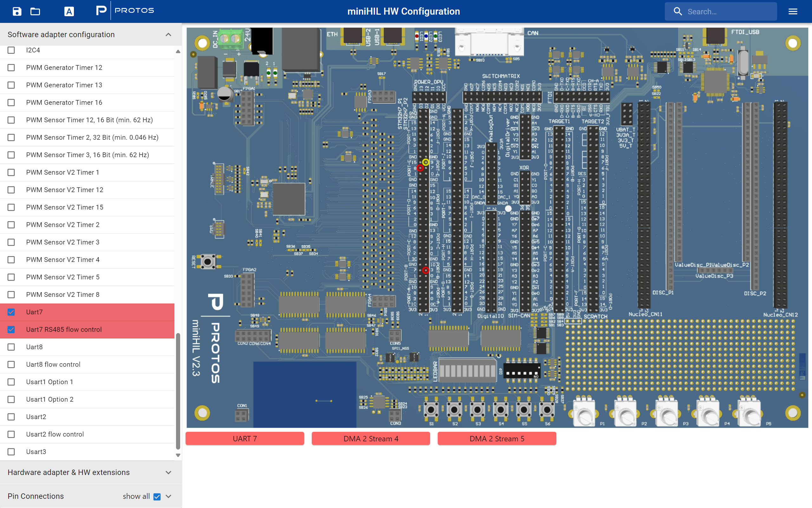
Task: Click the miniHIL HW Configuration title
Action: (404, 11)
